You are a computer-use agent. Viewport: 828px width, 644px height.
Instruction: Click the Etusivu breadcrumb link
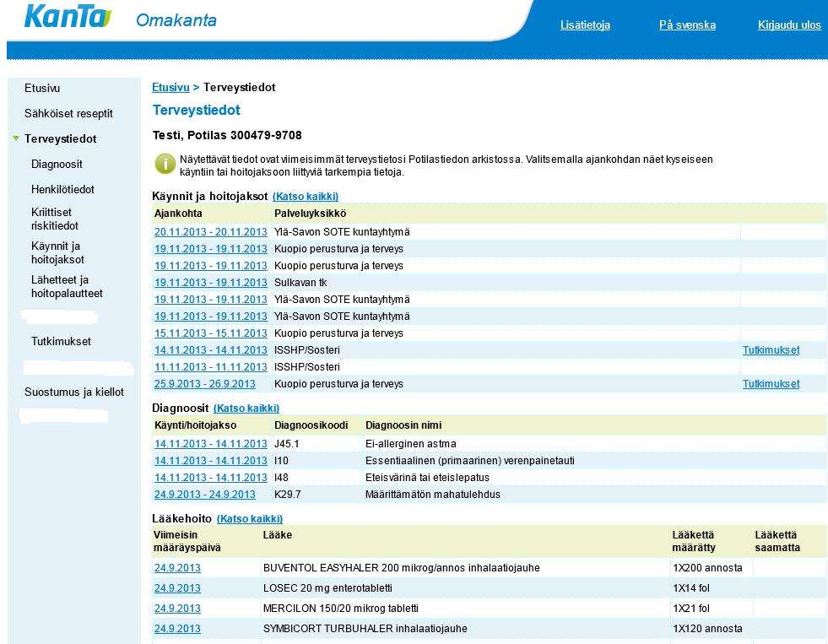[x=170, y=88]
